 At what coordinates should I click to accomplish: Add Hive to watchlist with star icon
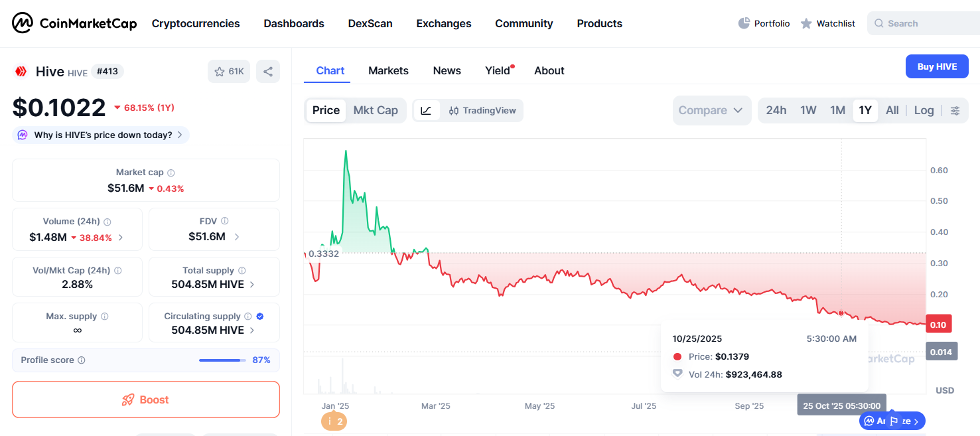pos(228,72)
